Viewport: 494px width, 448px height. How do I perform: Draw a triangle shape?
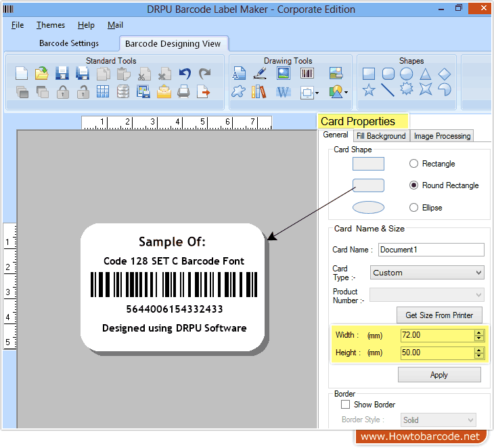pyautogui.click(x=426, y=74)
